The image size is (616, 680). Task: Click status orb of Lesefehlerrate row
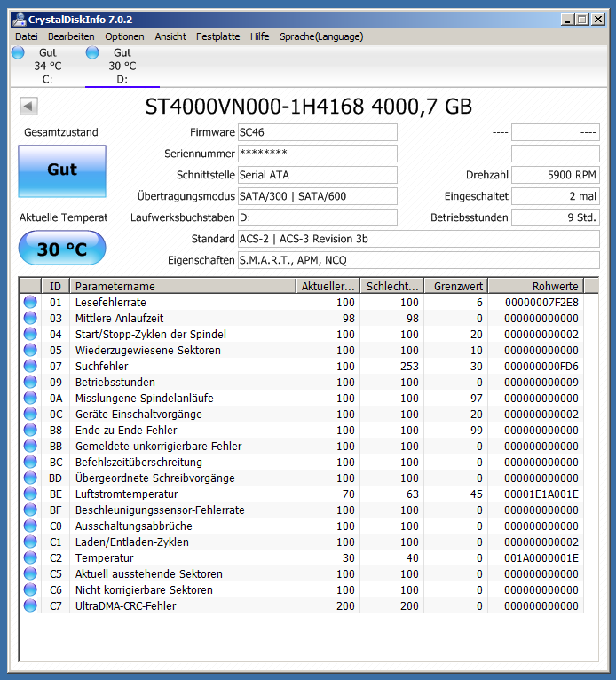pos(30,302)
